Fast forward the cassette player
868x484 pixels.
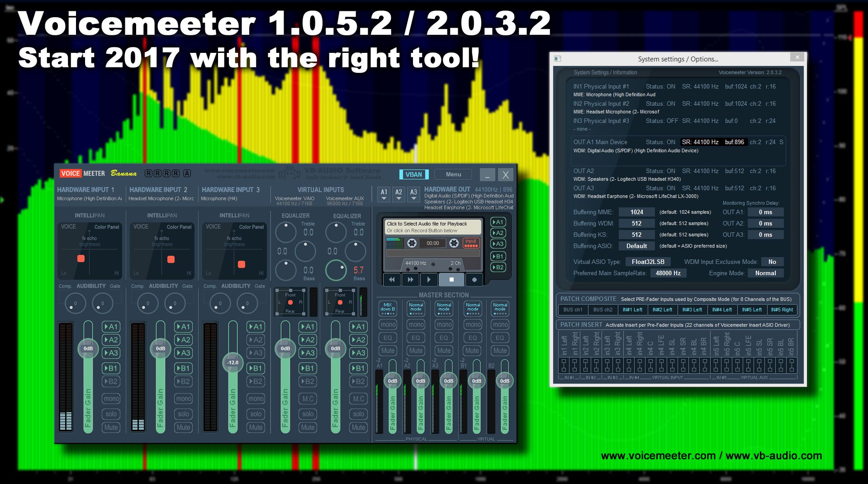click(410, 280)
